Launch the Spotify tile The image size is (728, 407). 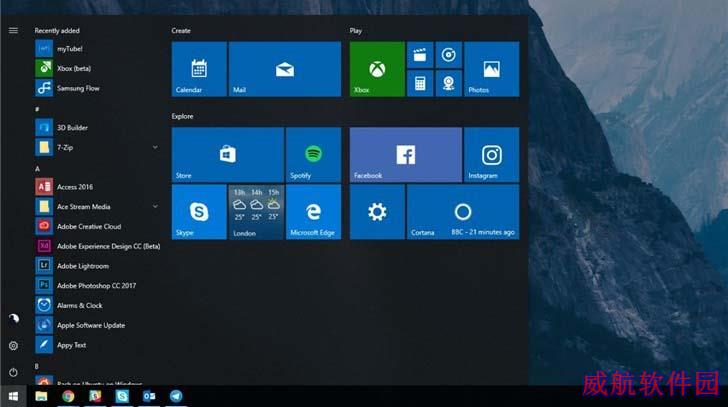click(313, 155)
